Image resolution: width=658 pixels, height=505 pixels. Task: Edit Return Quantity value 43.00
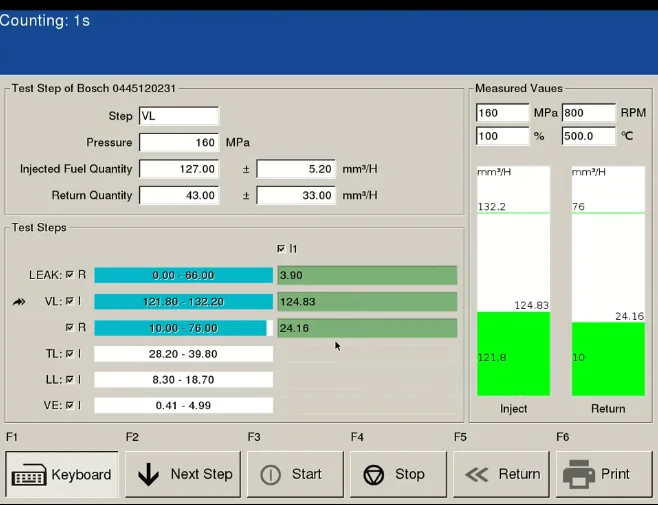click(179, 195)
